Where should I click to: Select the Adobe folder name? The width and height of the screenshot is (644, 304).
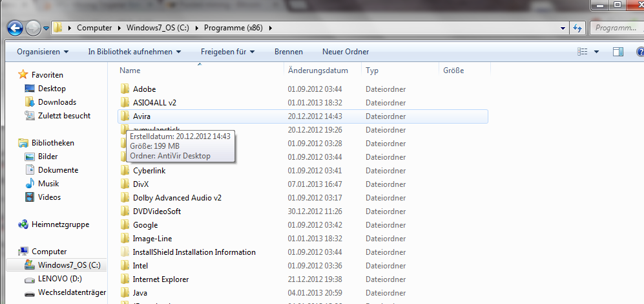[x=144, y=89]
